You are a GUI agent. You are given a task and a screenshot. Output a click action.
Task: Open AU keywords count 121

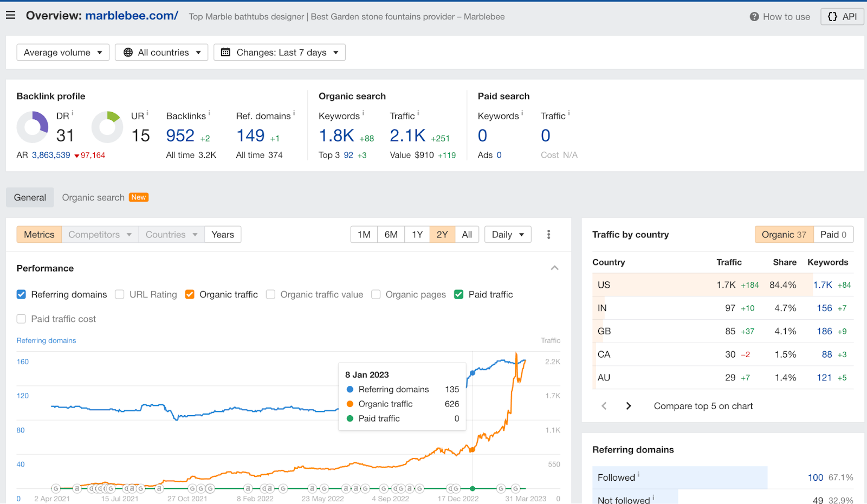click(x=824, y=378)
